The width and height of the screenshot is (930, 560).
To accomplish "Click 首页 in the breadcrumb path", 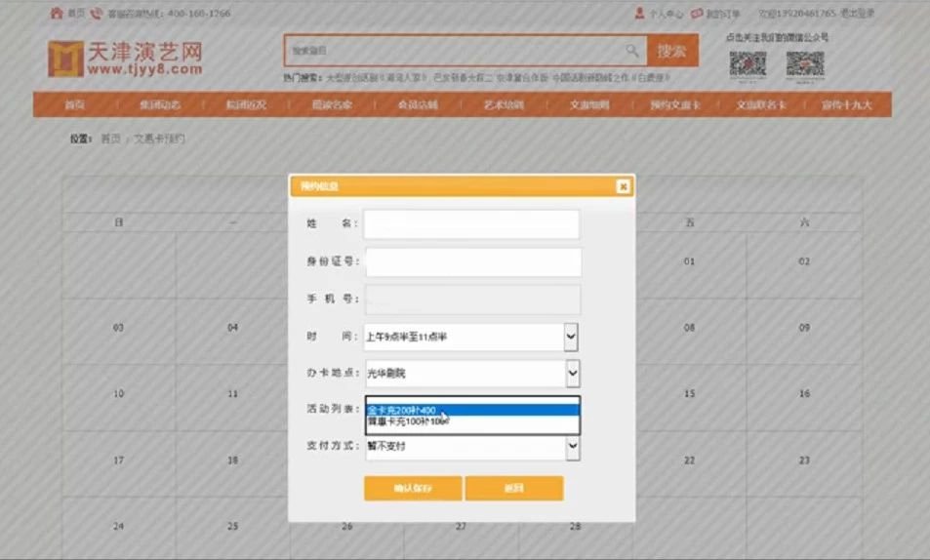I will [110, 139].
